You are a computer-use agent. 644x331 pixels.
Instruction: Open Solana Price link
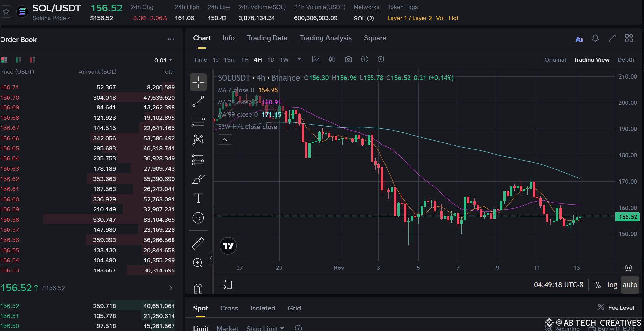[51, 18]
